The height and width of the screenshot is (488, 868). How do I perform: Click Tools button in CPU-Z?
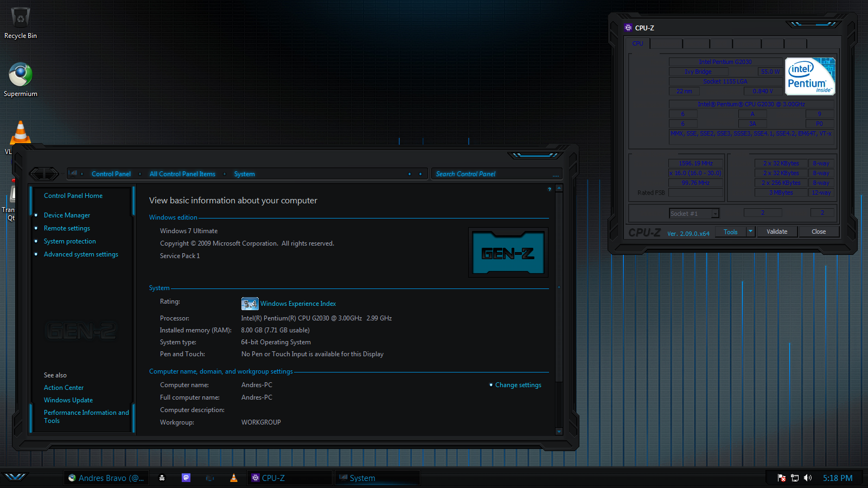pos(731,232)
